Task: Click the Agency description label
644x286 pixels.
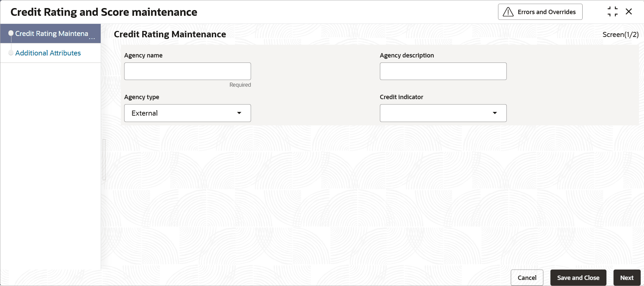Action: click(x=407, y=55)
